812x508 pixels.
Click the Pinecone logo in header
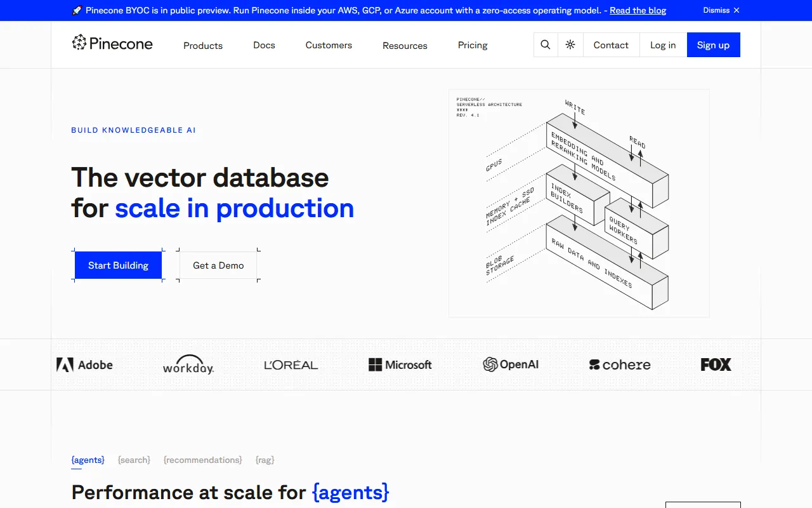(112, 44)
